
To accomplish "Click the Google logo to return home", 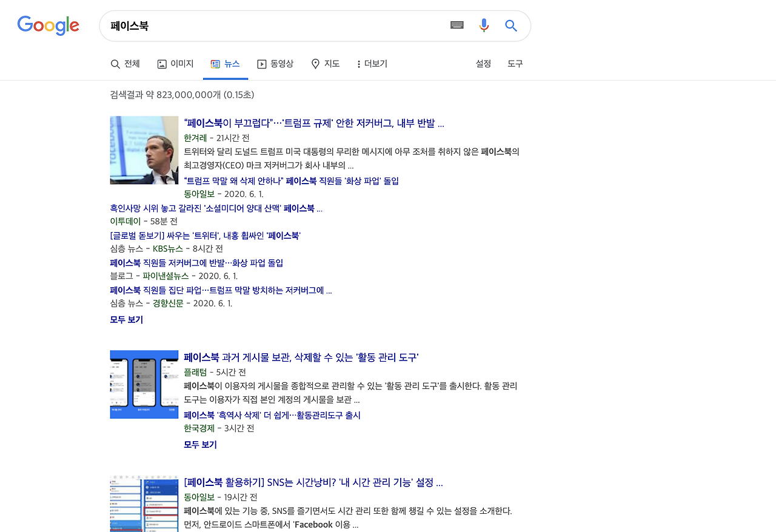I will (48, 25).
